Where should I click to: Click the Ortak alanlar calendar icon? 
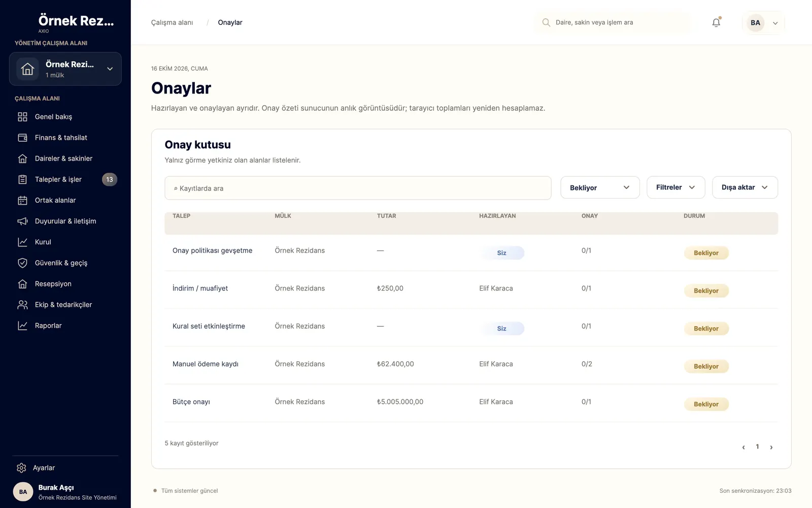22,200
